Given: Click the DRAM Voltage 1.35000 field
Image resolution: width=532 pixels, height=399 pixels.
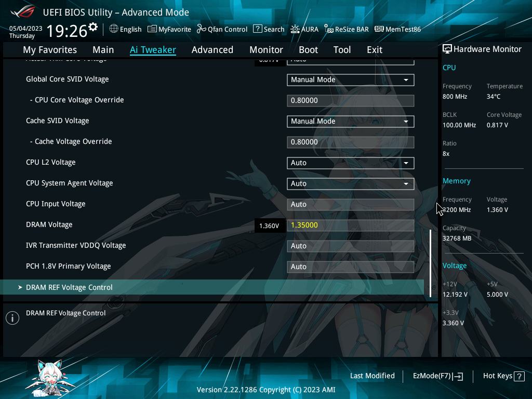Looking at the screenshot, I should (x=351, y=225).
